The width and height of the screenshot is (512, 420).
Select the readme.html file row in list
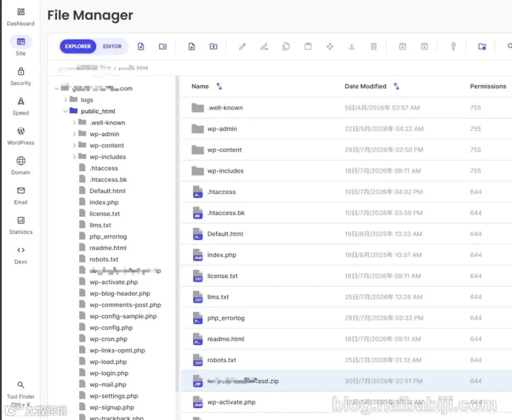[346, 339]
